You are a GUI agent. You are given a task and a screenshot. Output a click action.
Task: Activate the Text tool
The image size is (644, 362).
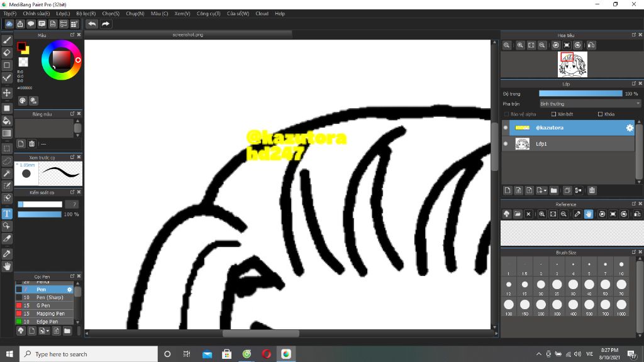tap(7, 214)
